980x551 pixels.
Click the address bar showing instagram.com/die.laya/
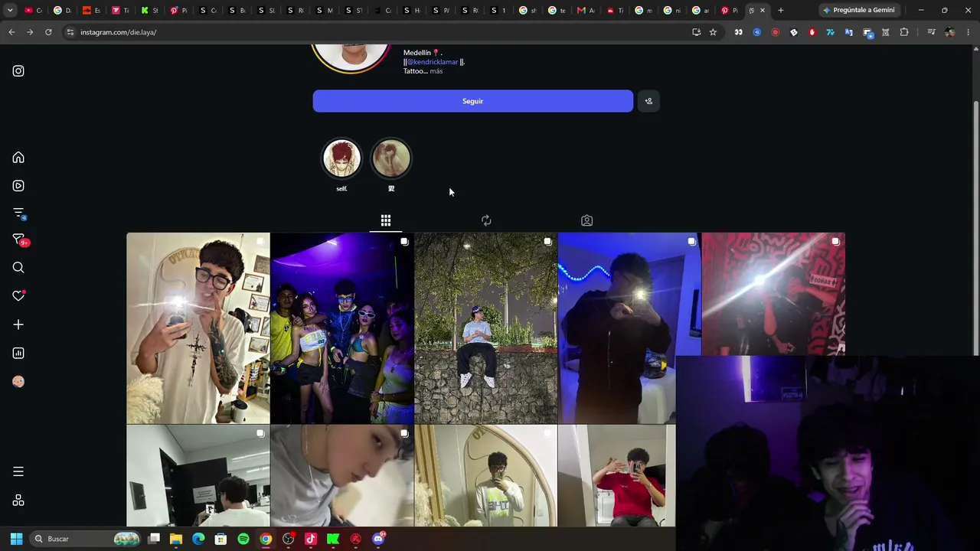point(375,32)
